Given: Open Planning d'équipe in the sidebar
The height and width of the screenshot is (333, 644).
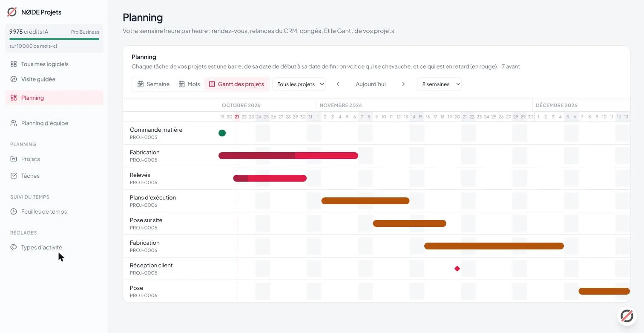Looking at the screenshot, I should click(54, 123).
